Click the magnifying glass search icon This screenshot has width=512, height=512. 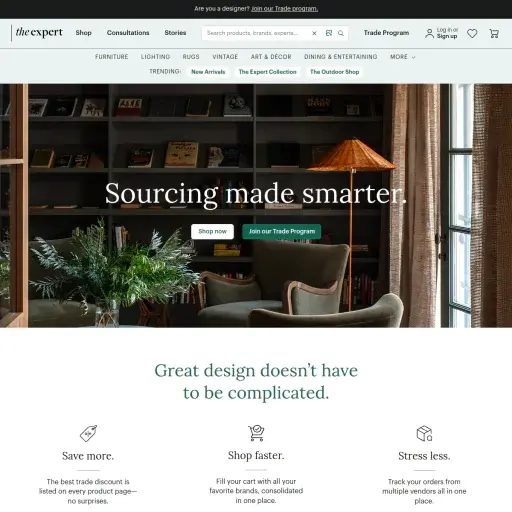point(341,33)
